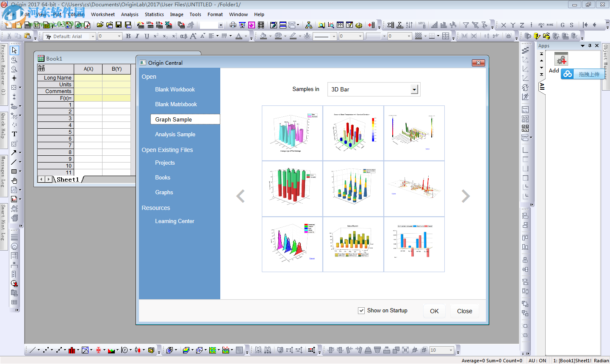Go to next samples page arrow

click(466, 196)
